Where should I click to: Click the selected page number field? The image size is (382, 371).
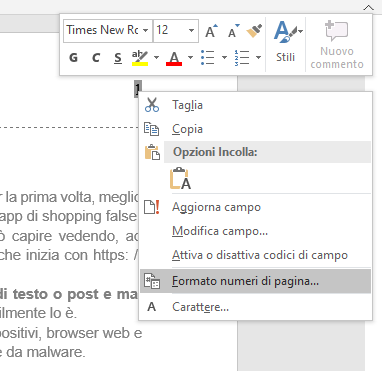point(138,88)
